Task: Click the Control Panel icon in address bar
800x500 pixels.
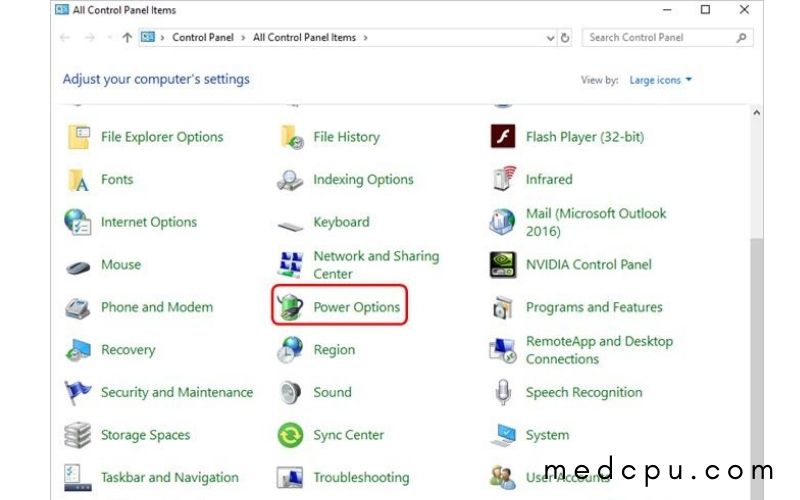Action: 148,37
